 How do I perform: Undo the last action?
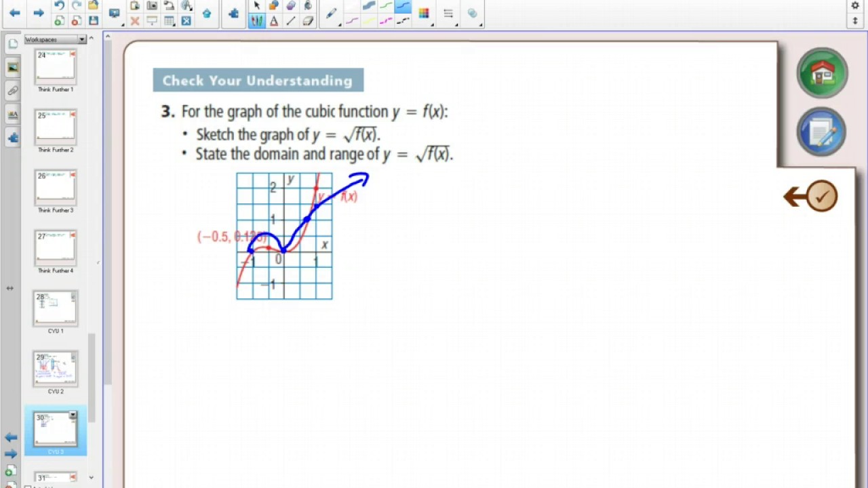[x=59, y=5]
